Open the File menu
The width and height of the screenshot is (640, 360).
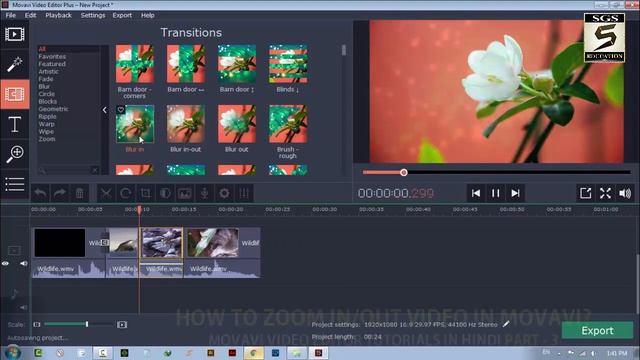11,15
